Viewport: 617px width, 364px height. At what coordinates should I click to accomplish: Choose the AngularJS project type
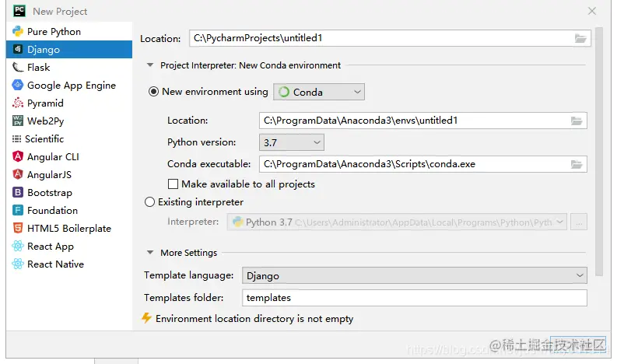69,175
